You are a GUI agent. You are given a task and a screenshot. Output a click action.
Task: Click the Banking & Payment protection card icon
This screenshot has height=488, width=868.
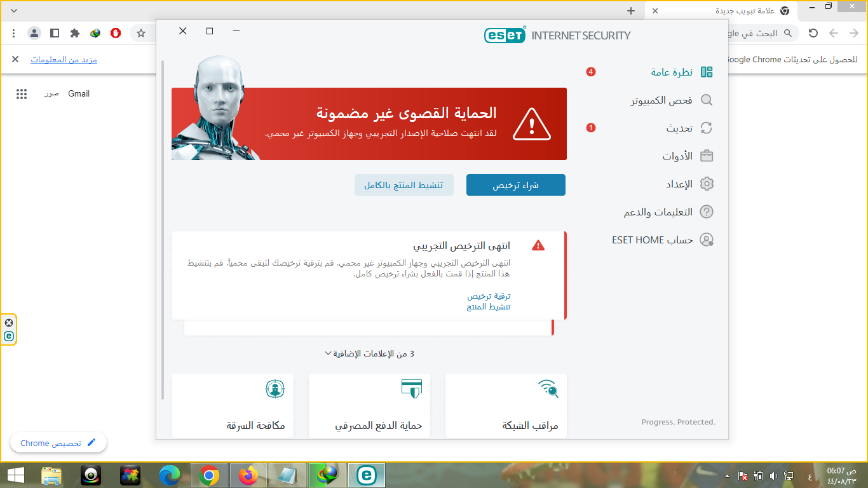point(411,388)
